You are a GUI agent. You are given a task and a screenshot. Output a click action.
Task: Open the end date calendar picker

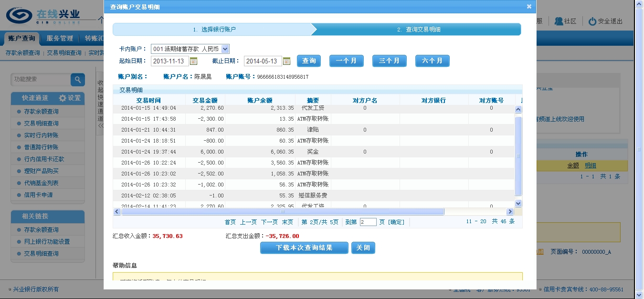[286, 61]
